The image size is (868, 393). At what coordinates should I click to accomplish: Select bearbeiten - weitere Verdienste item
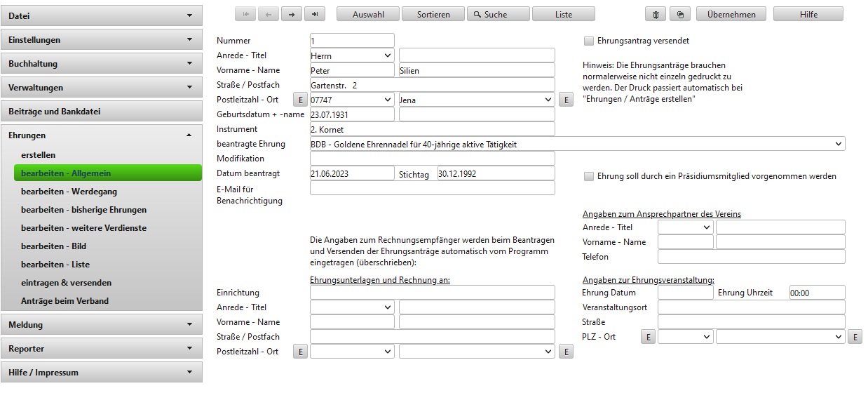click(107, 228)
